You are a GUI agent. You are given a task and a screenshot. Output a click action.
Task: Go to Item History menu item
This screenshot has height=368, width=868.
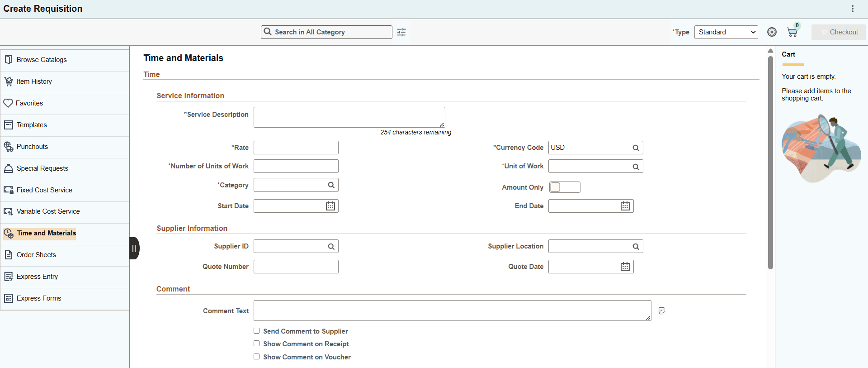click(65, 81)
